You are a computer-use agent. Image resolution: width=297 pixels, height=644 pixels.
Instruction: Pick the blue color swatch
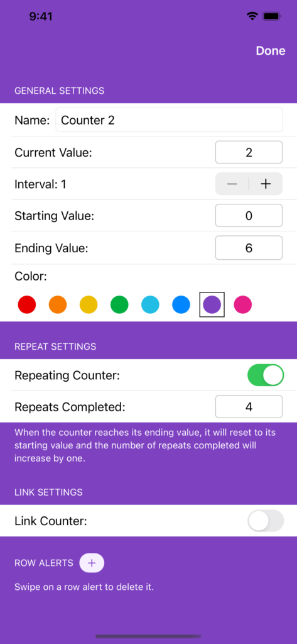[181, 305]
